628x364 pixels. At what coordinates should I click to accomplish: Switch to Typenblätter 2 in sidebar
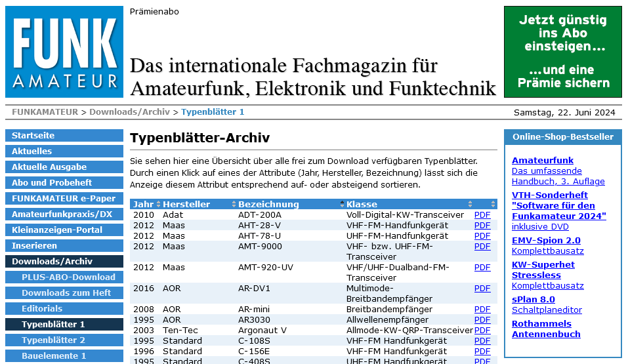64,340
